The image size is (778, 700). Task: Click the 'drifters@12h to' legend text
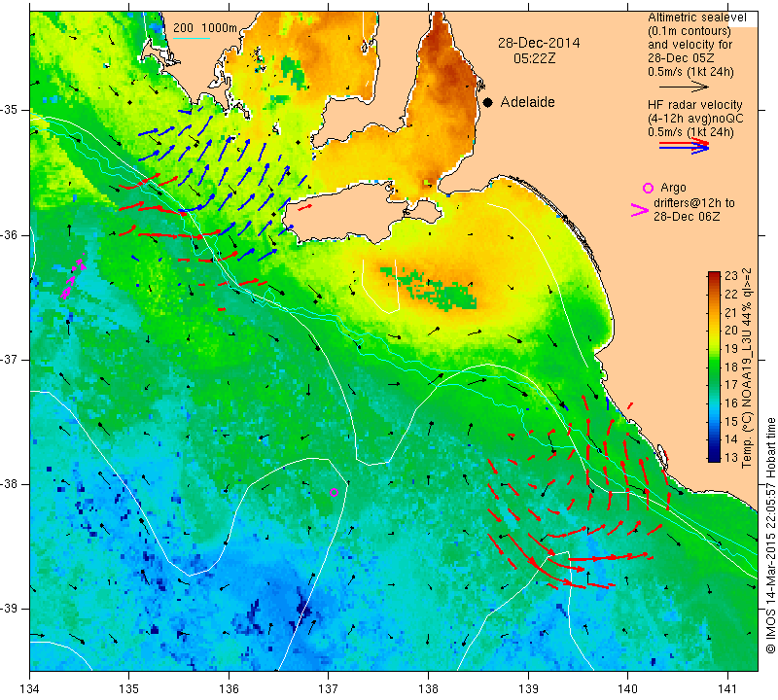point(694,203)
